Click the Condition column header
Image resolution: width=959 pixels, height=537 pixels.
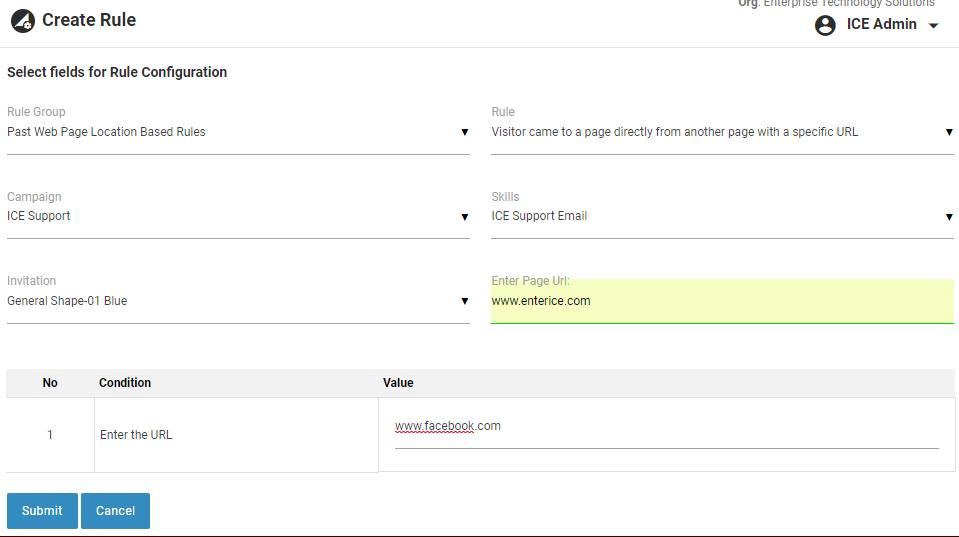[x=125, y=383]
